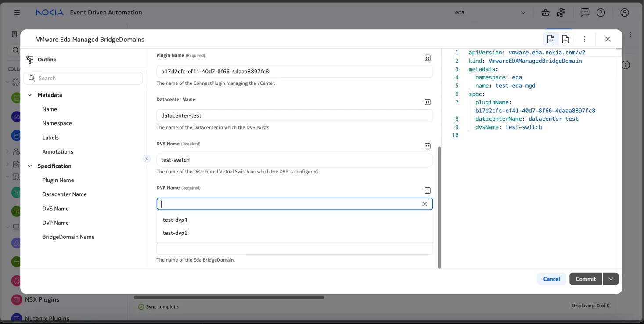Open the chat messages icon
The width and height of the screenshot is (644, 324).
585,12
